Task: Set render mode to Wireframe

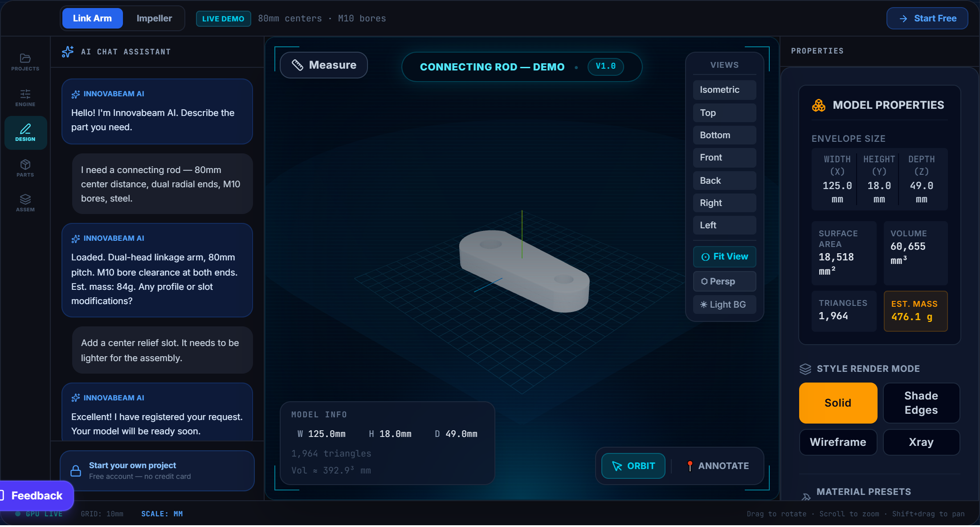Action: pos(838,442)
